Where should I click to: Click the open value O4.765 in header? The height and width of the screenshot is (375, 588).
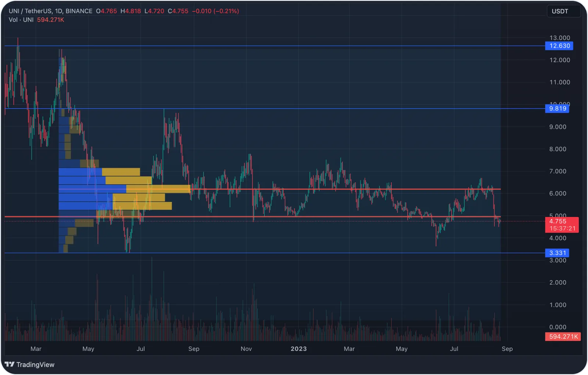(107, 11)
